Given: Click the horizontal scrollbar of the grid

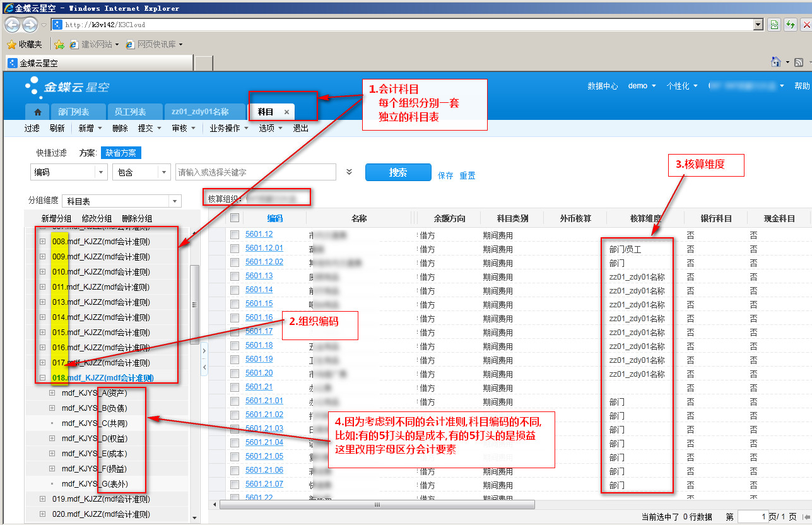Looking at the screenshot, I should coord(377,505).
